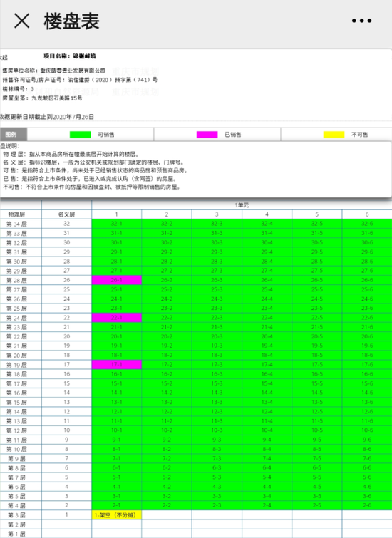Select unit 2-6

point(367,505)
